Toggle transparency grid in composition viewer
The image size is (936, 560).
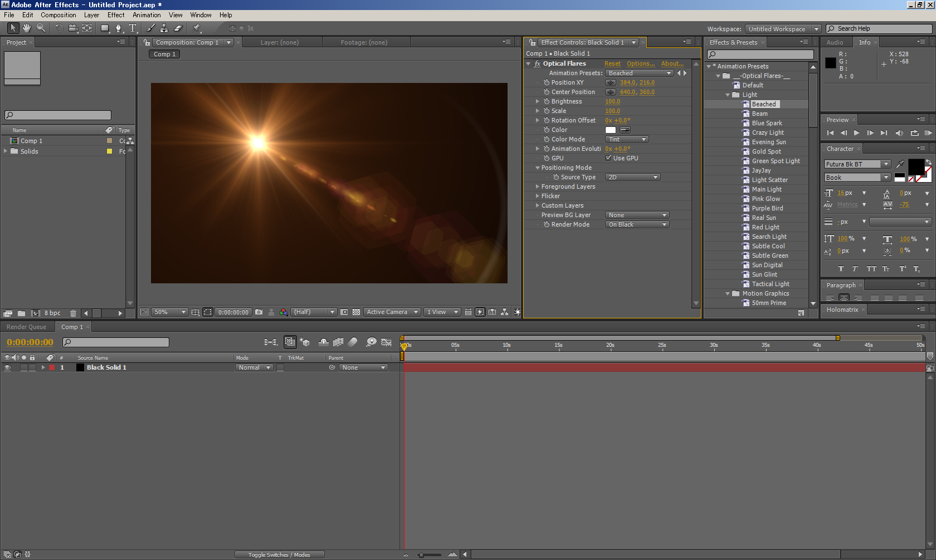pyautogui.click(x=357, y=312)
